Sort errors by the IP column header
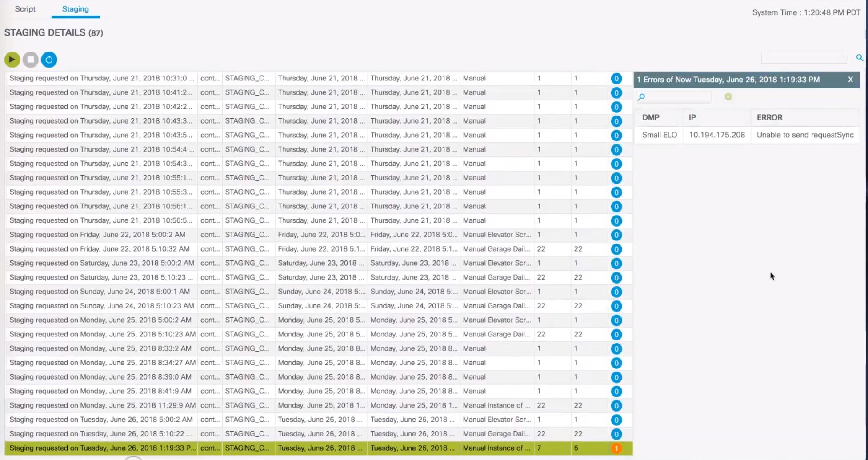This screenshot has width=868, height=460. coord(692,117)
